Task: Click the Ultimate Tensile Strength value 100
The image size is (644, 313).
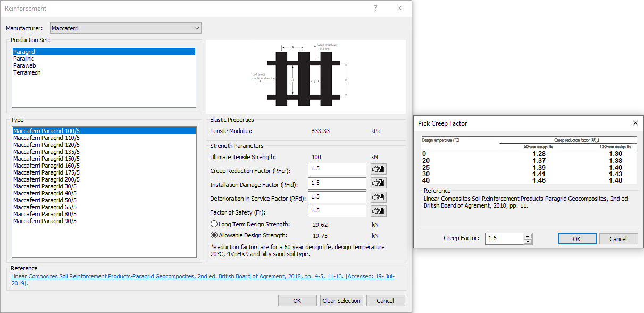Action: (316, 157)
